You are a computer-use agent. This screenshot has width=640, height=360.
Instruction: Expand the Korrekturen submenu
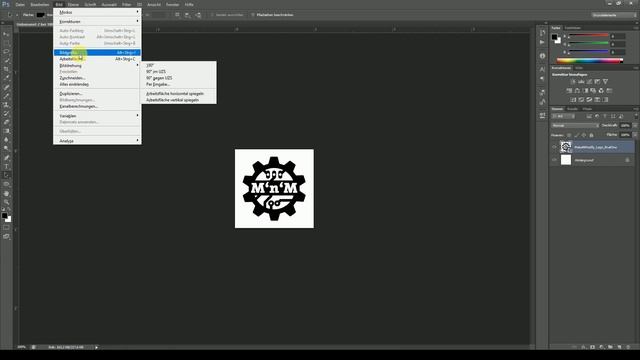[x=97, y=22]
